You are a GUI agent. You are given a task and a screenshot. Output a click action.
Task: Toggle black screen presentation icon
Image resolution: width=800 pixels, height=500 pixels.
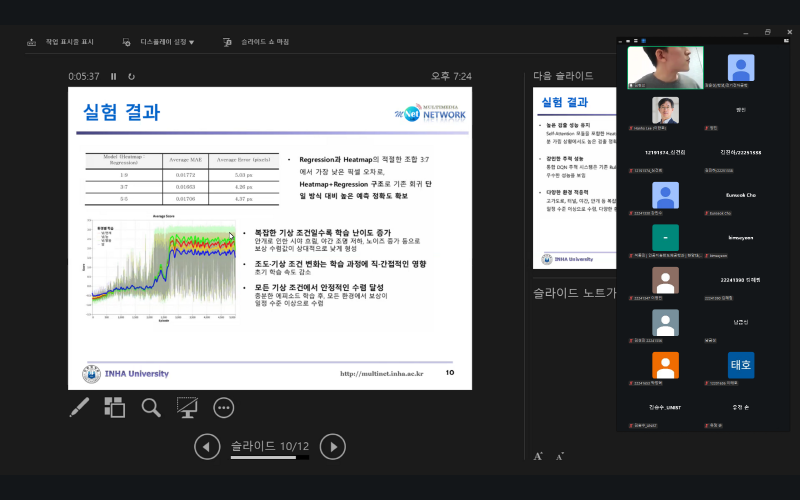(187, 407)
